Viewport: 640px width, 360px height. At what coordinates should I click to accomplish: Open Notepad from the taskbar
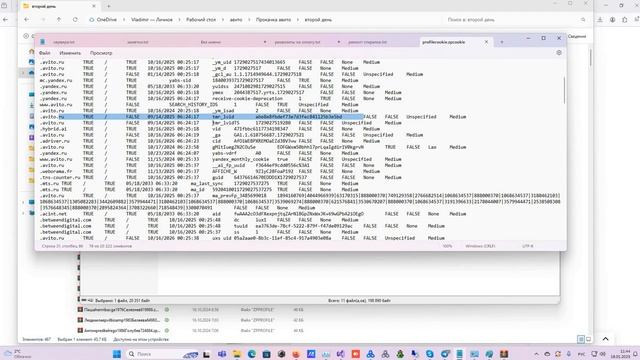click(459, 354)
